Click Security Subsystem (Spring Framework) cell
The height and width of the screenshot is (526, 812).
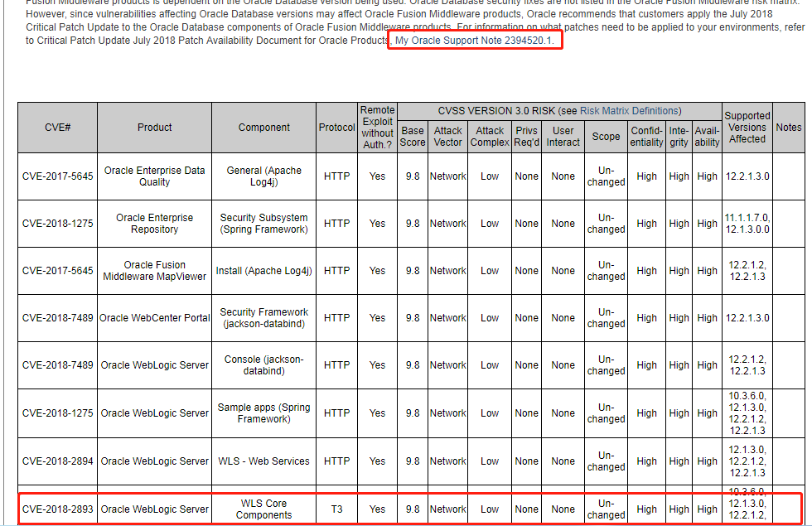click(263, 224)
